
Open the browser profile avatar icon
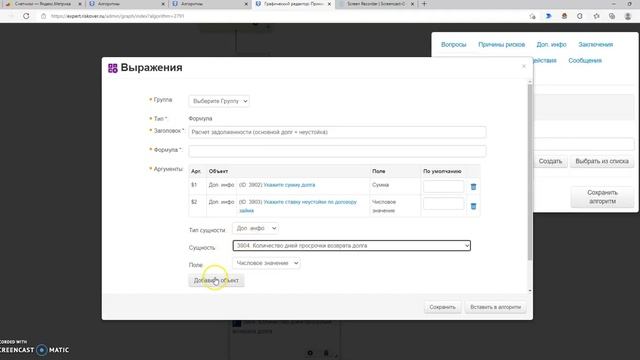pos(628,16)
